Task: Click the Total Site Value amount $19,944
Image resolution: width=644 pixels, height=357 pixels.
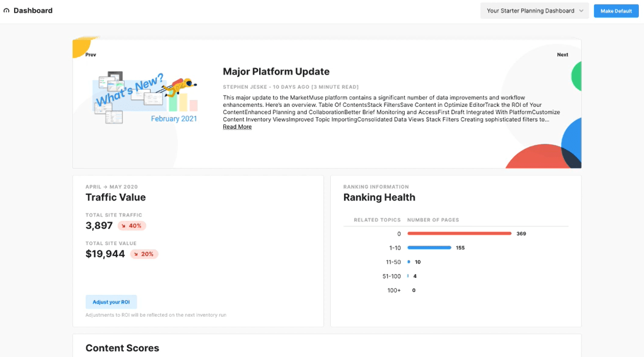Action: coord(105,254)
